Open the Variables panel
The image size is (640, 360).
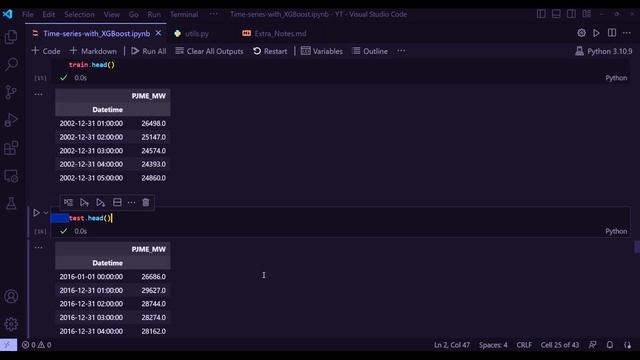tap(322, 51)
